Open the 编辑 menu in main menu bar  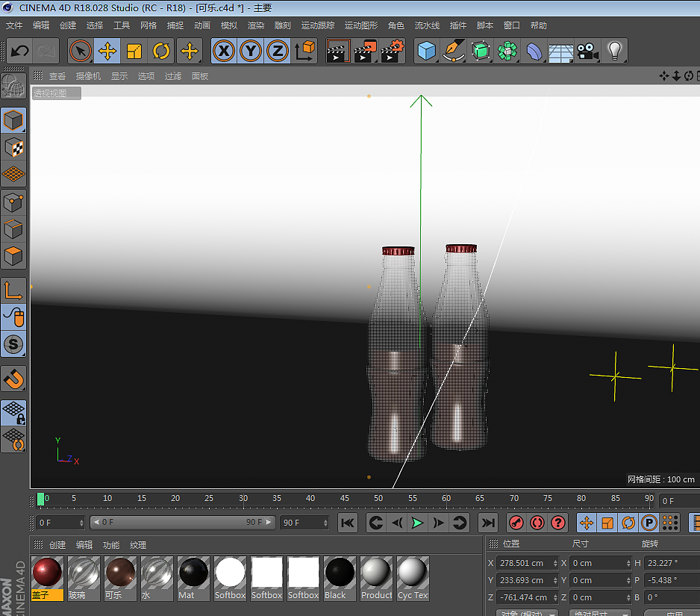(x=40, y=25)
